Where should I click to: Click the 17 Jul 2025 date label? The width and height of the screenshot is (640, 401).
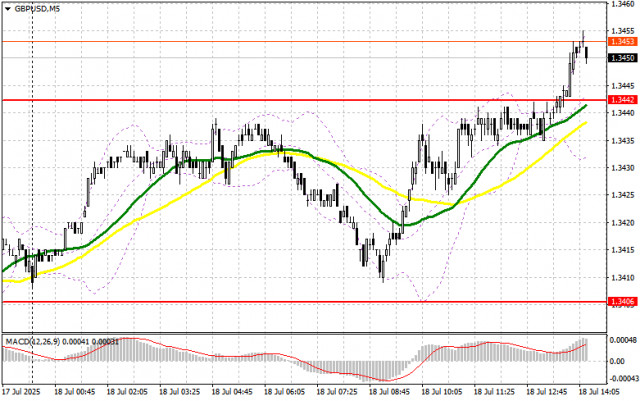point(21,392)
